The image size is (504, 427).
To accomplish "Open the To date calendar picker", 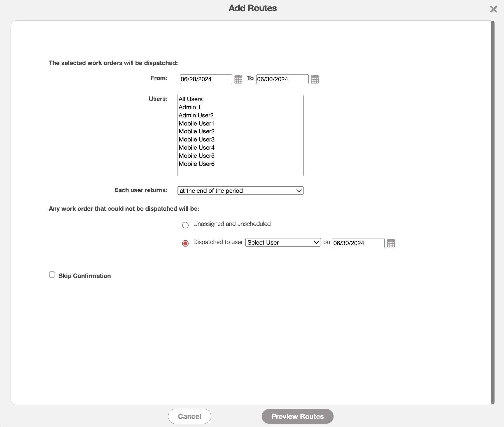I will 315,79.
